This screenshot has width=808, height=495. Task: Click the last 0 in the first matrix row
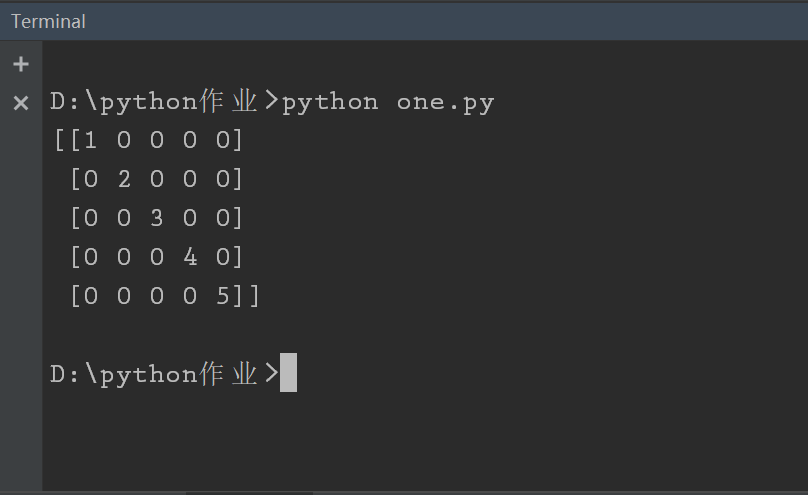point(223,140)
